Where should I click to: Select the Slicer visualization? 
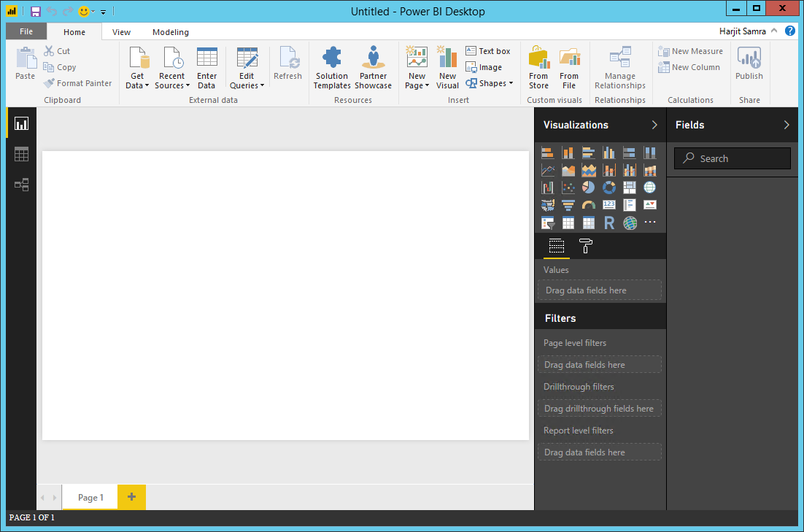pyautogui.click(x=547, y=223)
